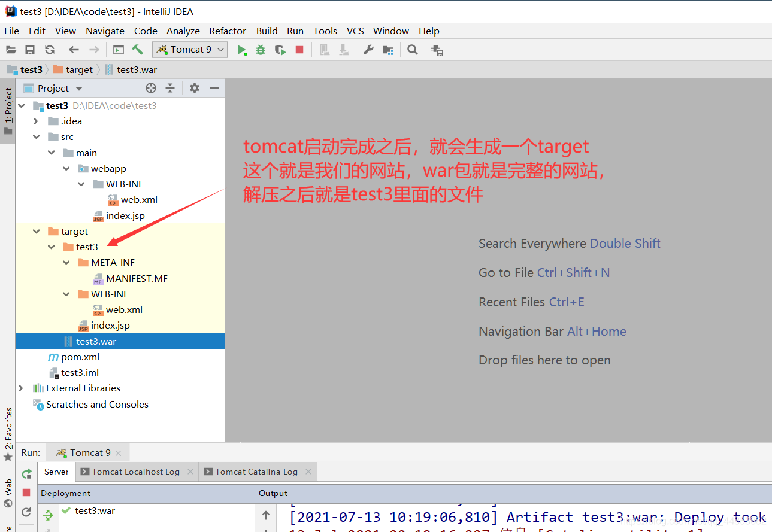Viewport: 772px width, 532px height.
Task: Expand External Libraries node
Action: coord(21,388)
